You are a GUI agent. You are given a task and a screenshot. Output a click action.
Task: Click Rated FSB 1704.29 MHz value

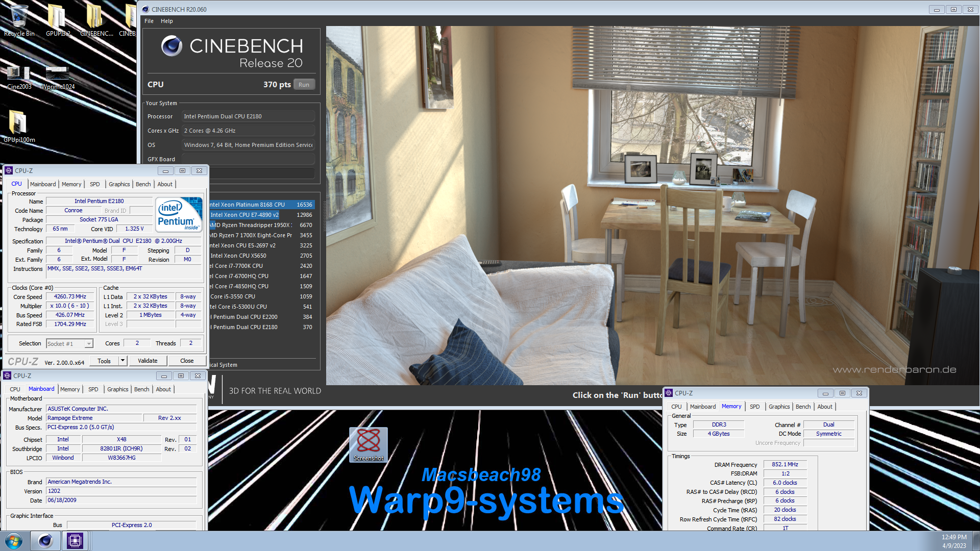(70, 324)
